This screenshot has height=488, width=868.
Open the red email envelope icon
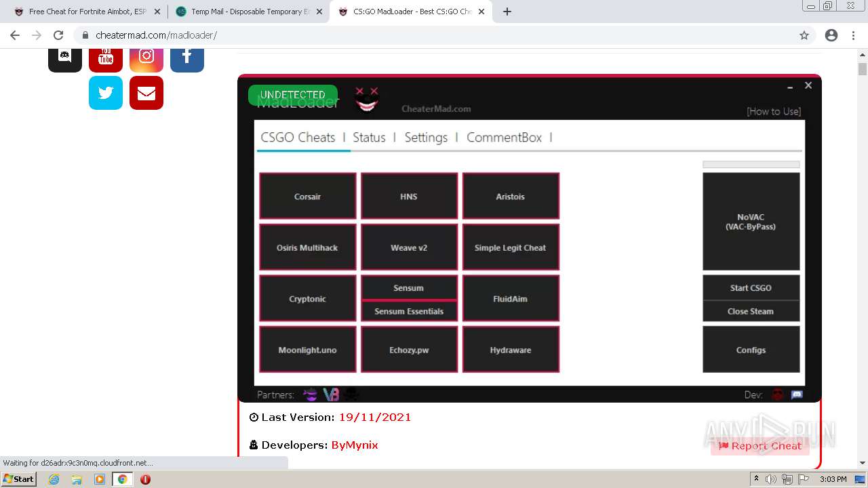pos(146,93)
